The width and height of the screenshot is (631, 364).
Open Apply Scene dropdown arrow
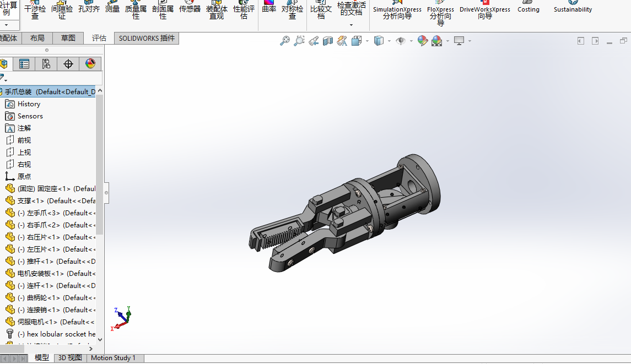tap(447, 41)
